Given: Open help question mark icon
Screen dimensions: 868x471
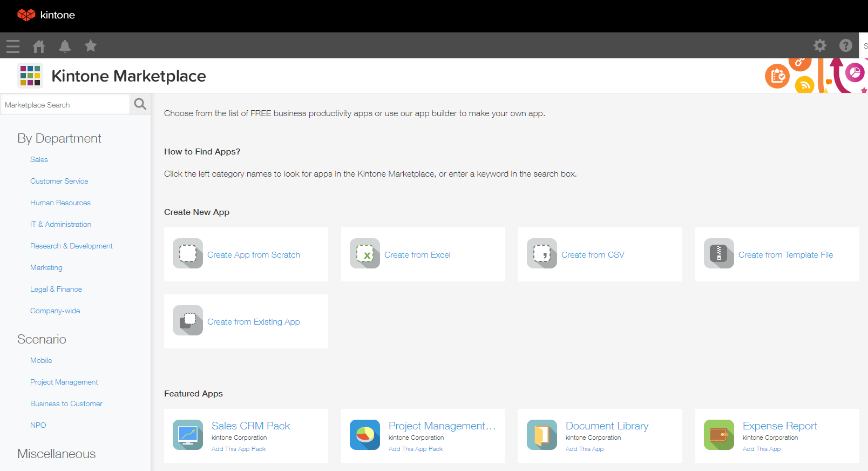Looking at the screenshot, I should click(x=846, y=45).
